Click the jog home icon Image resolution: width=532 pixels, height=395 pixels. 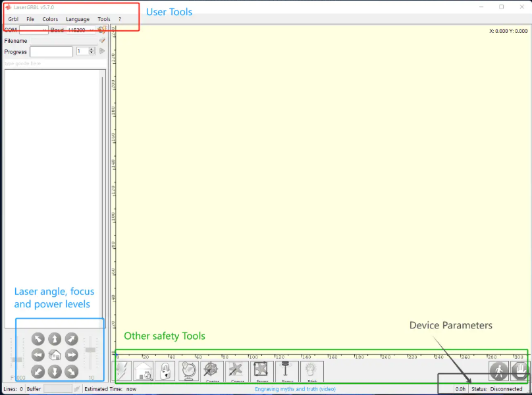(55, 355)
